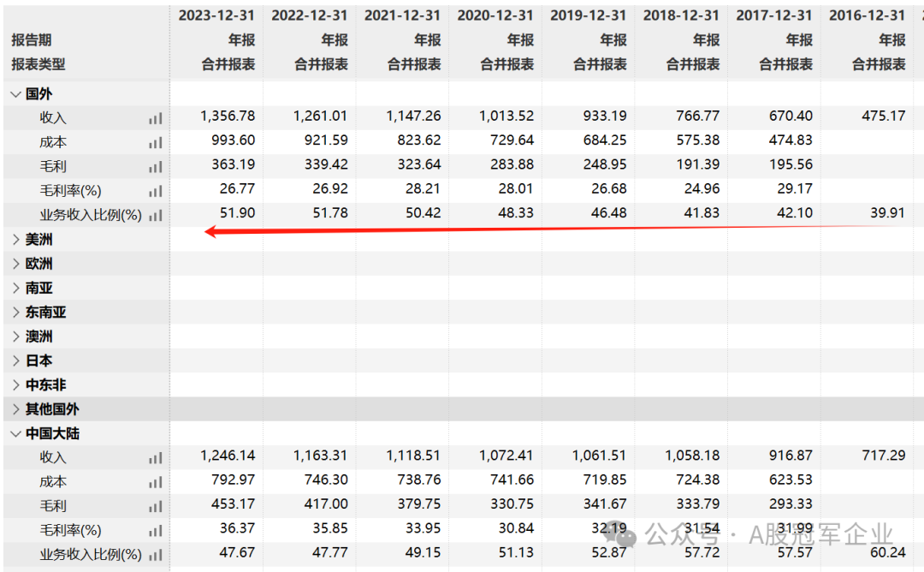Click 中国大陆 毛利 value 417.00
924x572 pixels.
(326, 504)
